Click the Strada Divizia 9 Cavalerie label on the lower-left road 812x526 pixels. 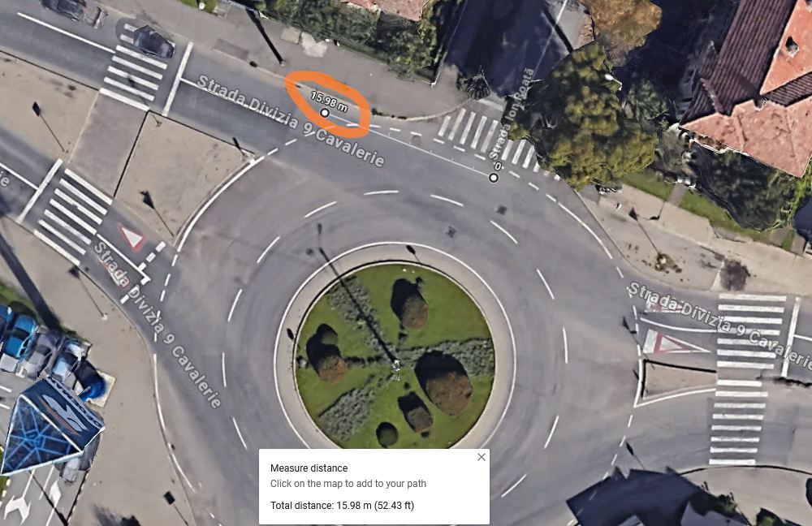[158, 325]
